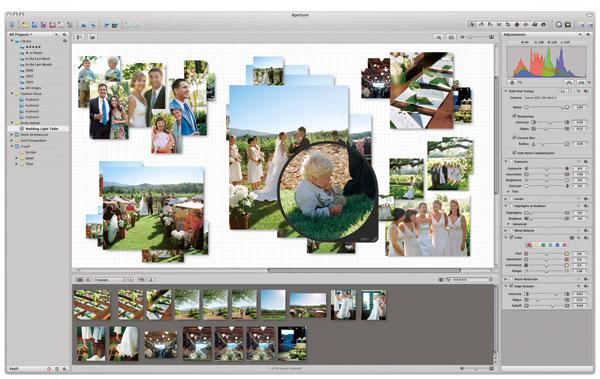This screenshot has width=600, height=379.
Task: Select the Straighten tool
Action: (x=499, y=25)
